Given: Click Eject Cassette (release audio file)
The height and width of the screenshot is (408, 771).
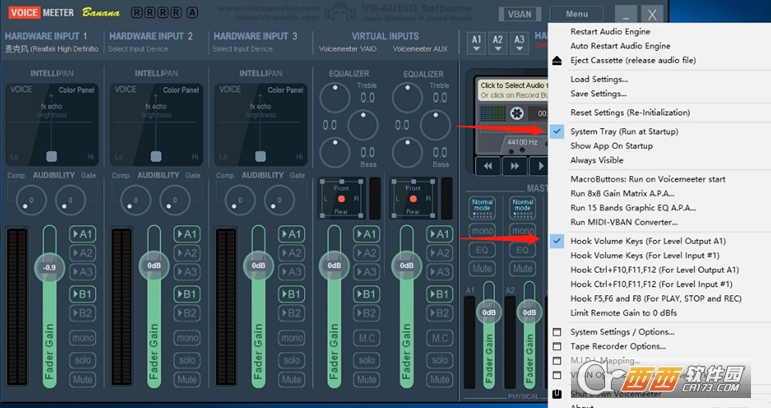Looking at the screenshot, I should 633,60.
